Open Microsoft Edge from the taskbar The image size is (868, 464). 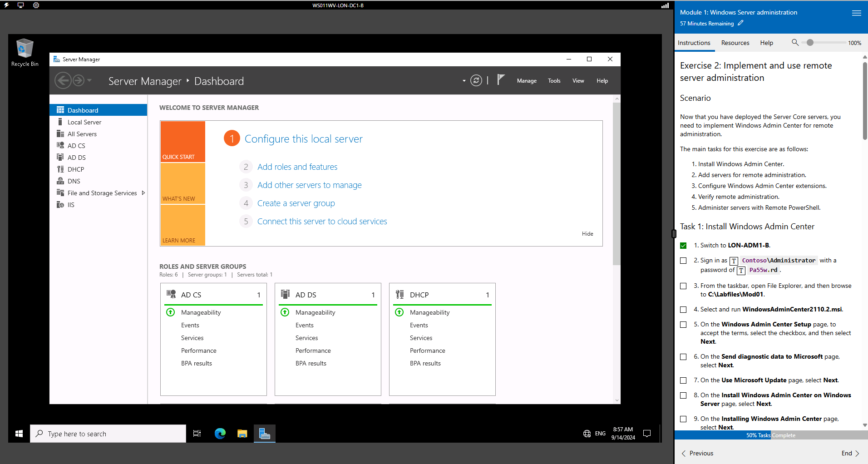pyautogui.click(x=220, y=434)
